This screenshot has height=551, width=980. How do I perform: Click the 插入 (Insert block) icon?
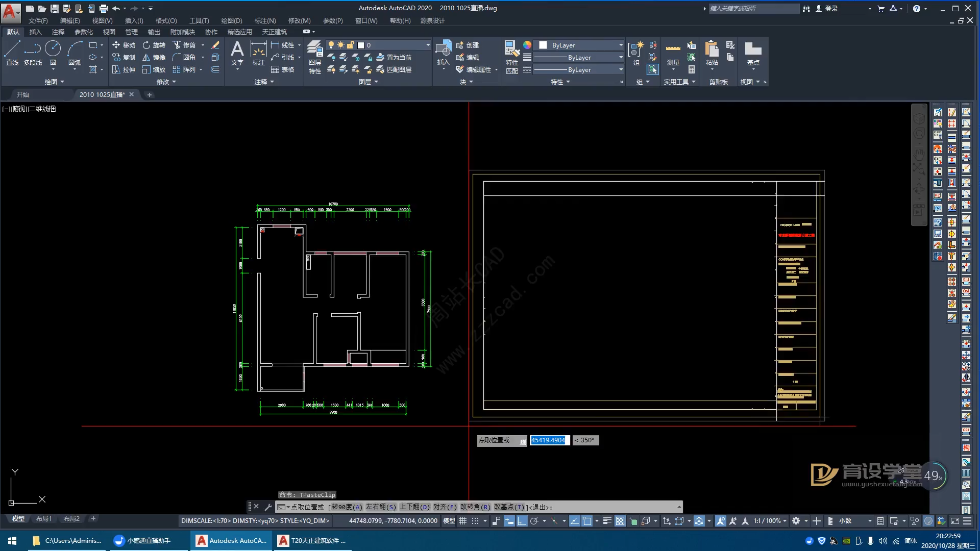click(443, 53)
